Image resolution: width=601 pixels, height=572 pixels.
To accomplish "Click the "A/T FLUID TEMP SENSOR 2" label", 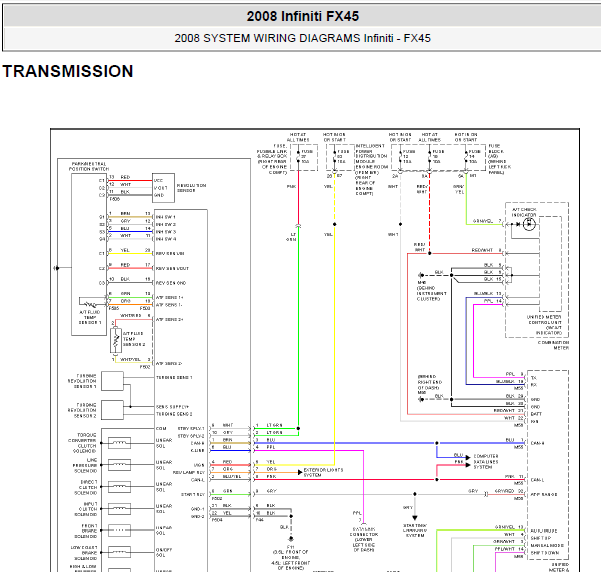I will pos(134,339).
